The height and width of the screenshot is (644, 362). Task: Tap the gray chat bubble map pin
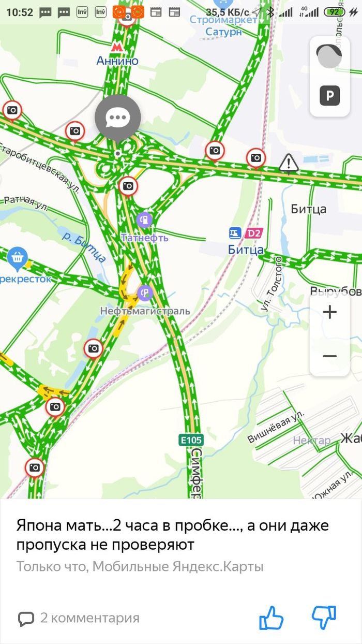point(118,118)
